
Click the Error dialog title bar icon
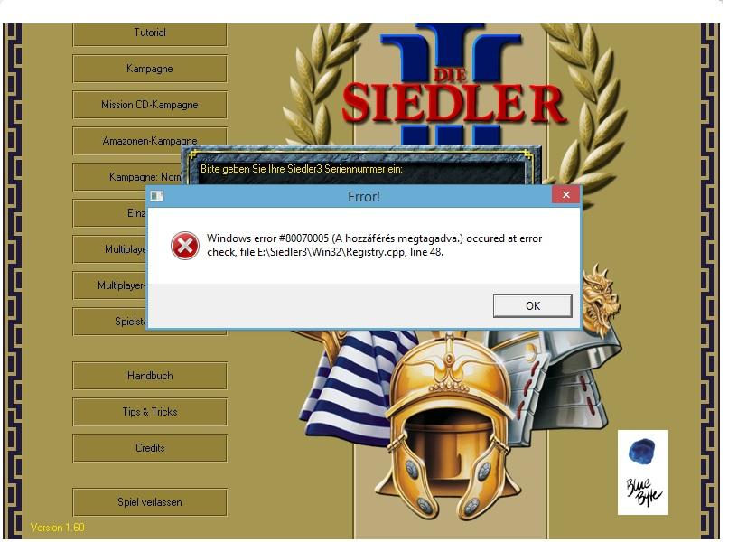click(156, 196)
